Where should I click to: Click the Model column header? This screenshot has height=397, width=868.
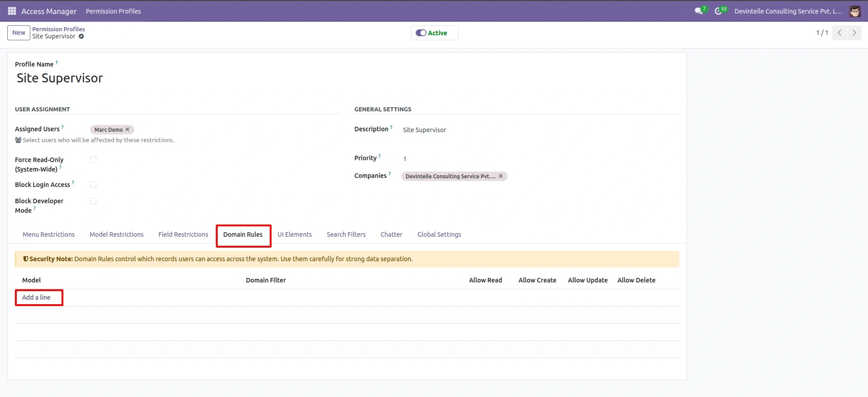pos(32,280)
